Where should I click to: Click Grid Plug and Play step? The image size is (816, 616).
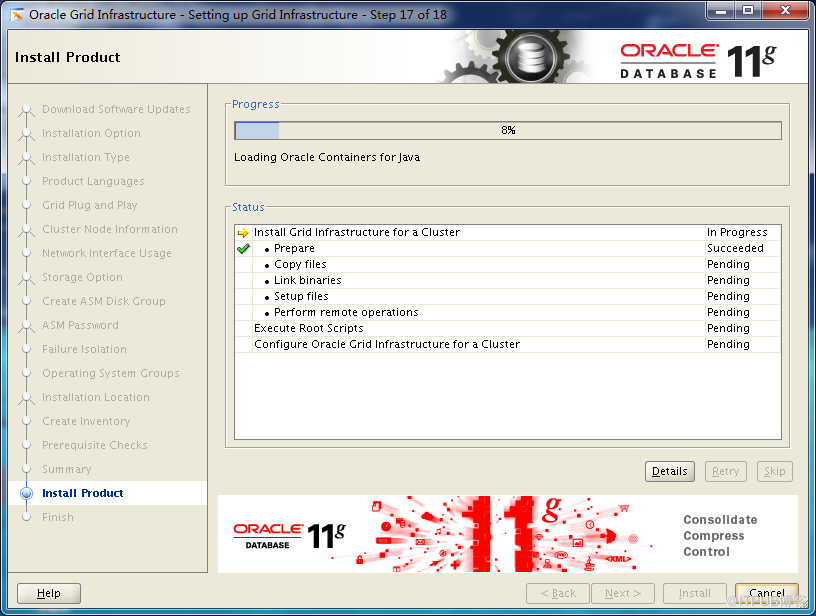click(x=90, y=205)
